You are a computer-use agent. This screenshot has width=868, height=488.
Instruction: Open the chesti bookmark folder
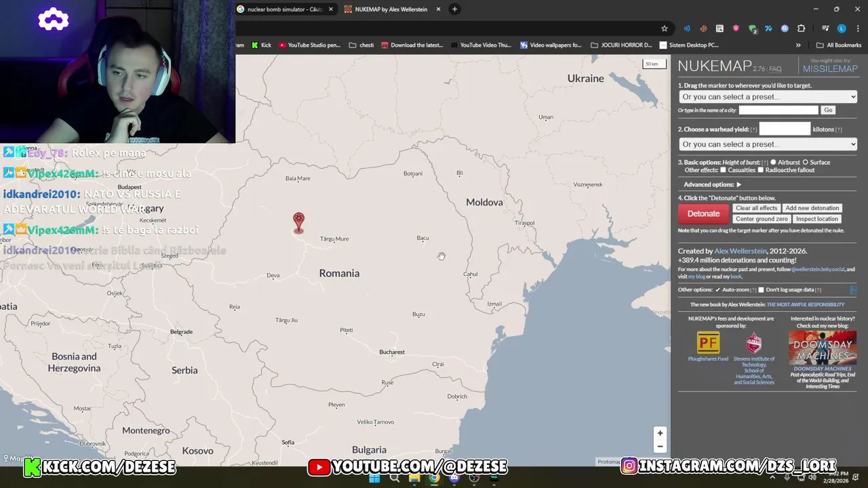[361, 45]
